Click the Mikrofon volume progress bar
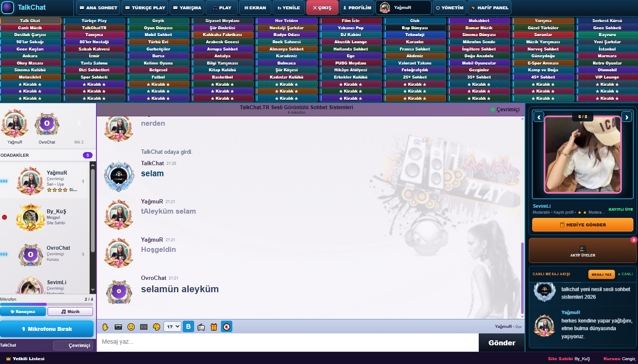This screenshot has width=638, height=364. pos(47,304)
